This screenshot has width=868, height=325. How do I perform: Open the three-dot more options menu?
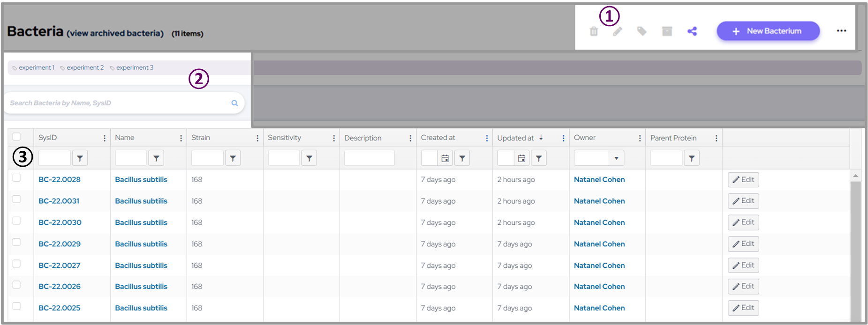(841, 31)
